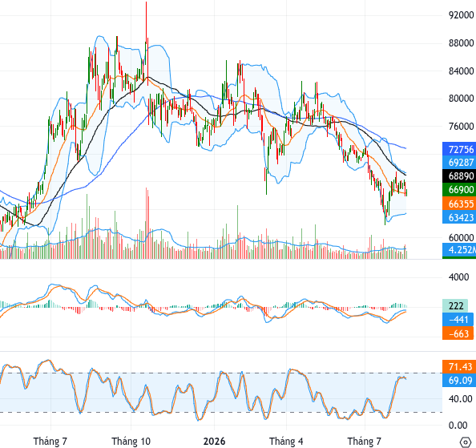
Task: Click the -441 MACD value label
Action: 458,319
